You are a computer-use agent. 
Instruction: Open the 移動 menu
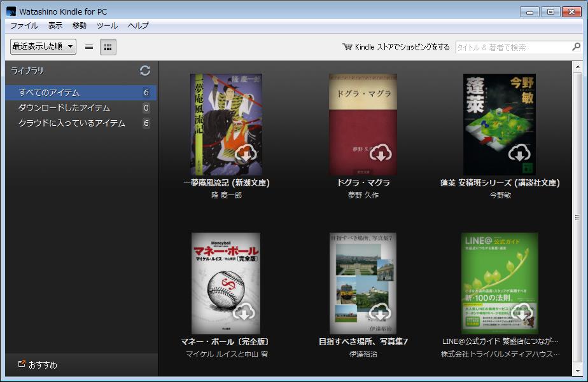[80, 25]
